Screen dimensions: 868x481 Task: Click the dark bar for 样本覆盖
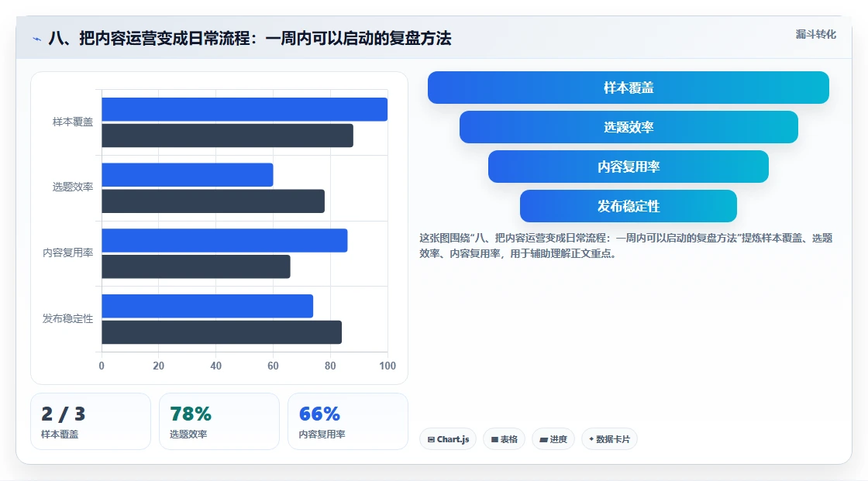point(227,135)
